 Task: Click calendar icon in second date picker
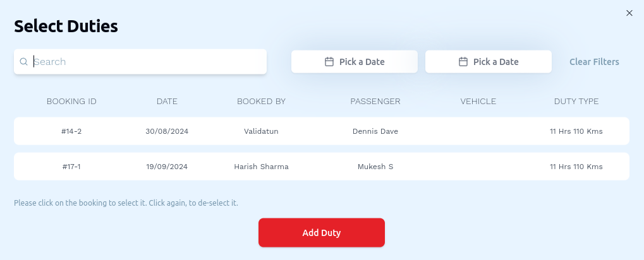463,62
